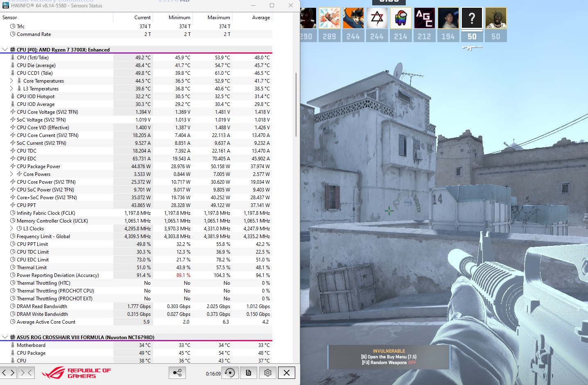Expand the L3 Clocks group
588x385 pixels.
[x=11, y=229]
